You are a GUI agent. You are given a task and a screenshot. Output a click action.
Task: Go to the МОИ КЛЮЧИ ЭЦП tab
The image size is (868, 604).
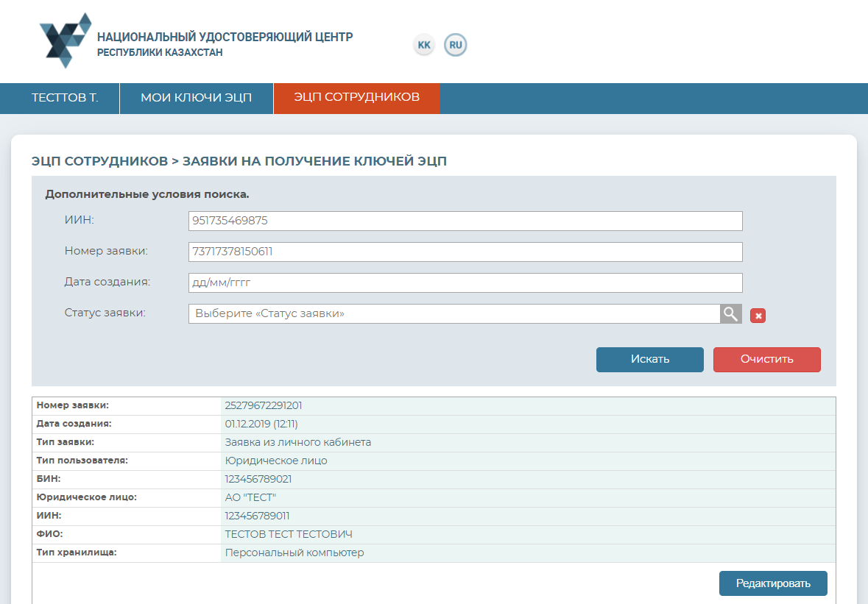[x=196, y=98]
